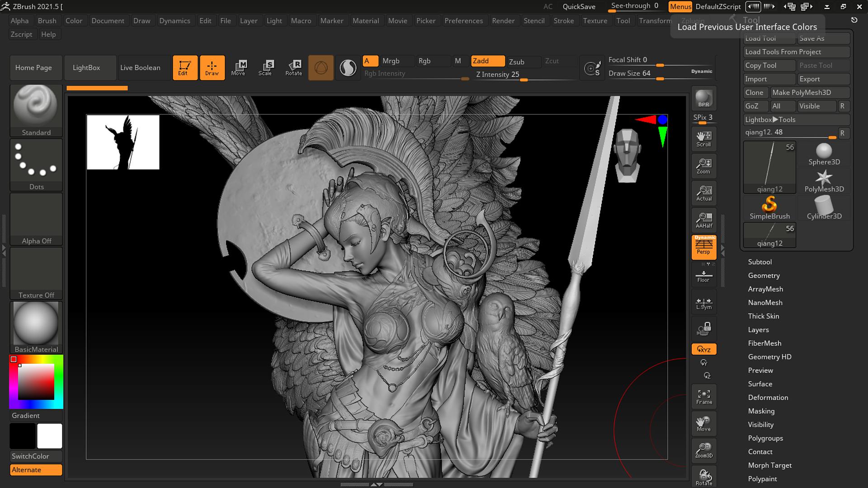Open the Dots stroke selector
The height and width of the screenshot is (488, 868).
[36, 165]
